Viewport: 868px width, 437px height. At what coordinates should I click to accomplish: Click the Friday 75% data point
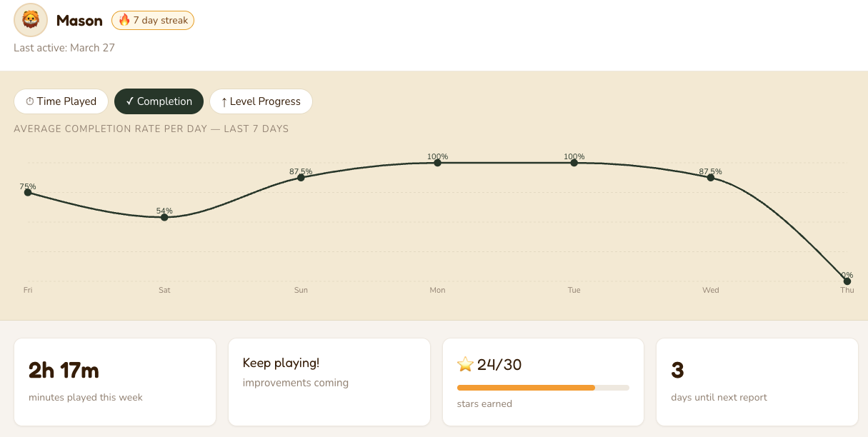click(x=28, y=192)
